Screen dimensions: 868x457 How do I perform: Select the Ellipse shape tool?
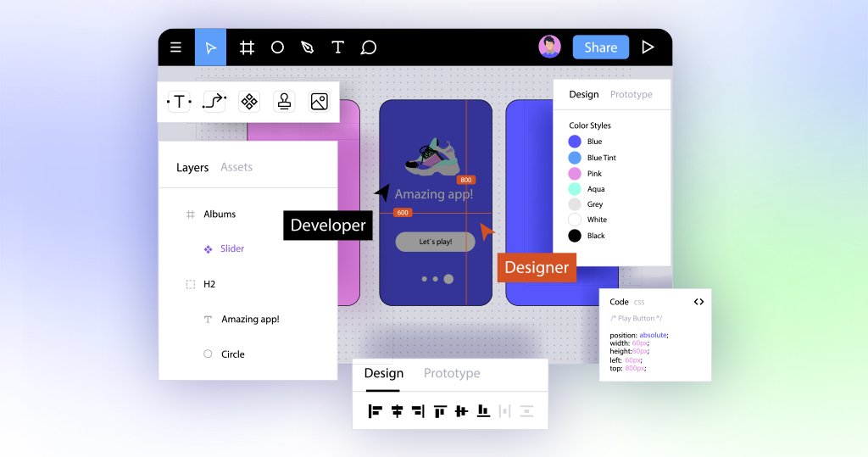(x=277, y=47)
